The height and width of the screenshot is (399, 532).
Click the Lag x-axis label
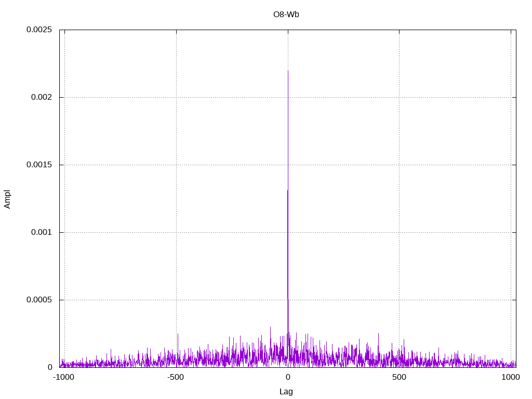(x=286, y=392)
